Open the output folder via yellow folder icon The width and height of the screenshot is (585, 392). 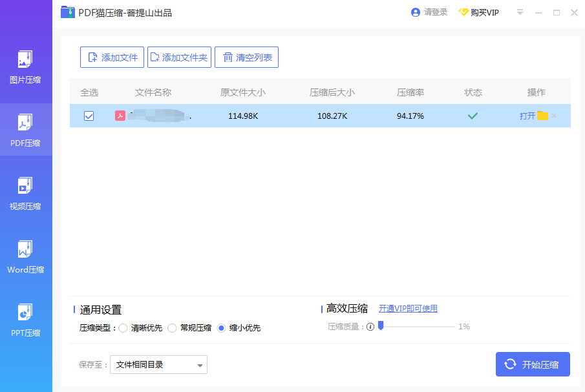542,116
